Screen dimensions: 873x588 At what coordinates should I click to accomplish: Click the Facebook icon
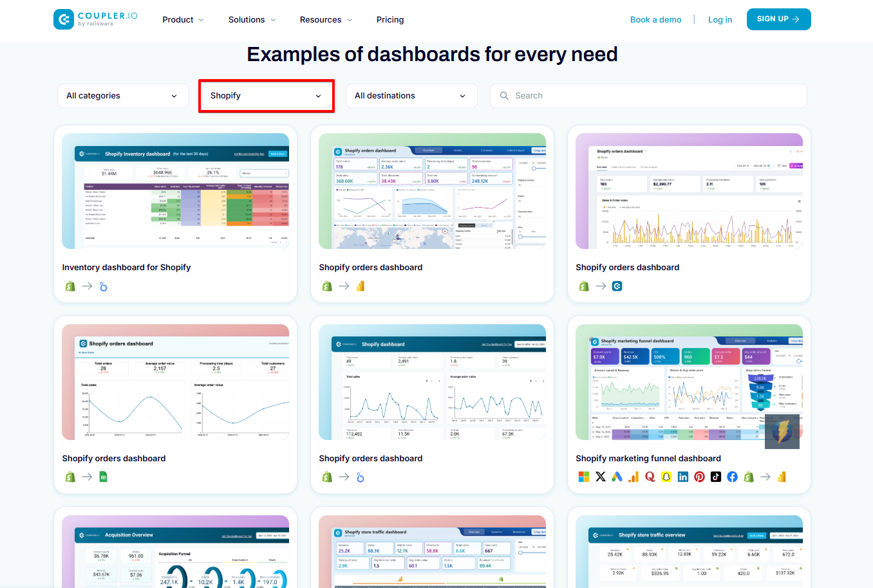coord(732,477)
